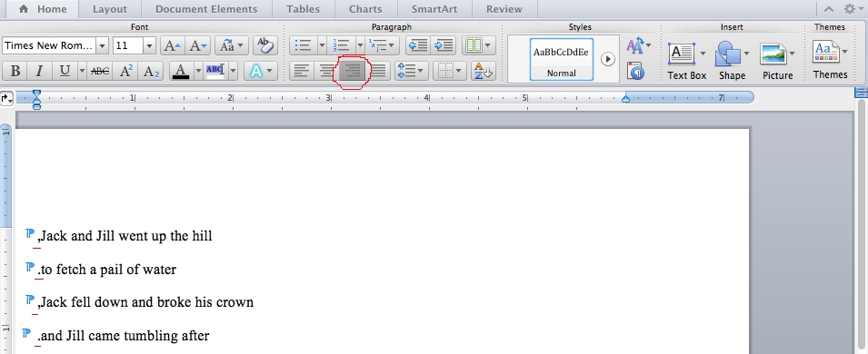Open the Text Effects dropdown
This screenshot has height=354, width=868.
[x=260, y=71]
